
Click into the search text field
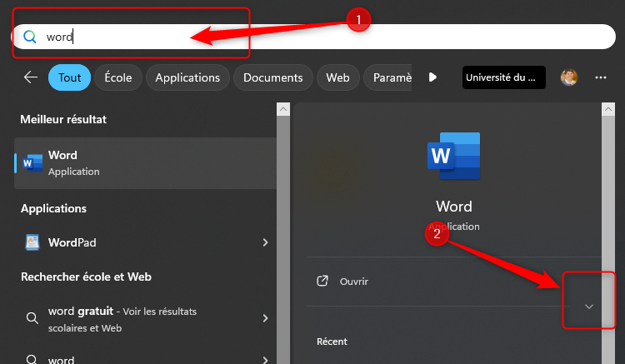click(x=333, y=37)
